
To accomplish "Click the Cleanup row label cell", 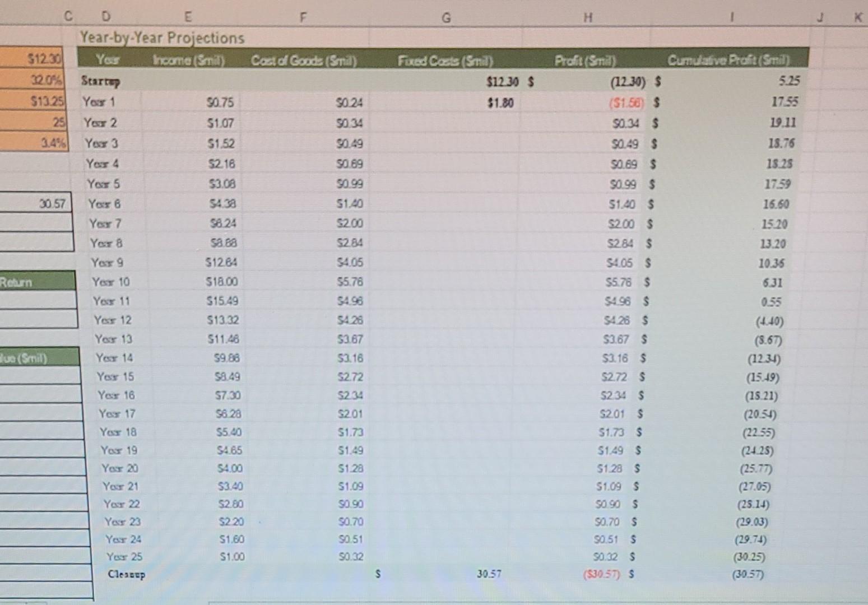I will [126, 574].
